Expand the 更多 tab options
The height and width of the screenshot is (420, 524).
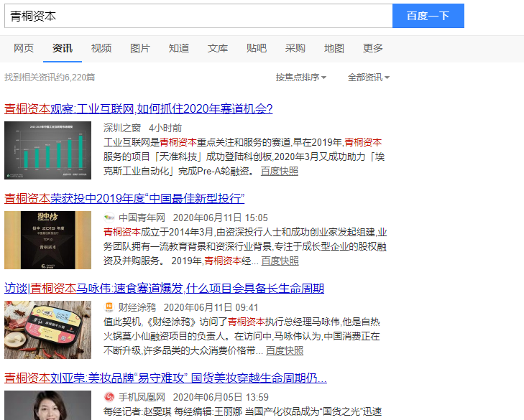[373, 48]
